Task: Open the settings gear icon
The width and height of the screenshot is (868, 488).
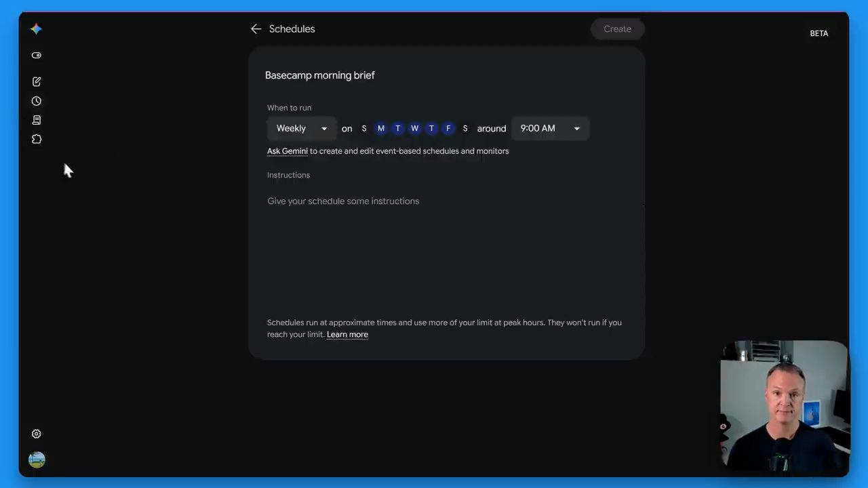Action: (37, 434)
